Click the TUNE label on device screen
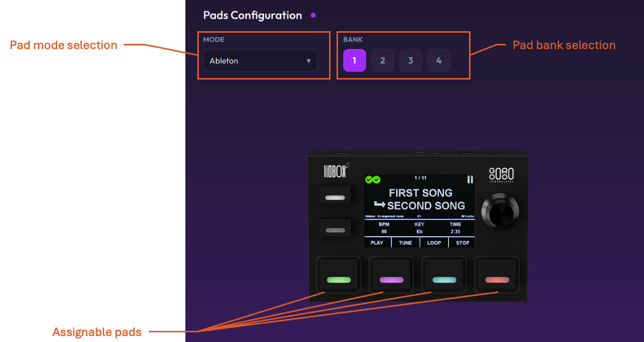Image resolution: width=644 pixels, height=342 pixels. point(405,243)
